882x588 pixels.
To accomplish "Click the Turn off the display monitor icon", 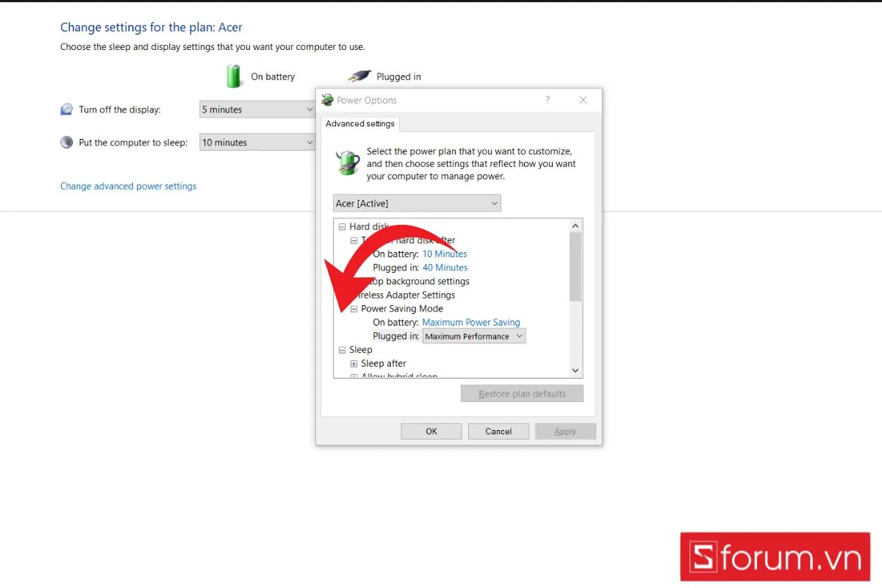I will [67, 110].
